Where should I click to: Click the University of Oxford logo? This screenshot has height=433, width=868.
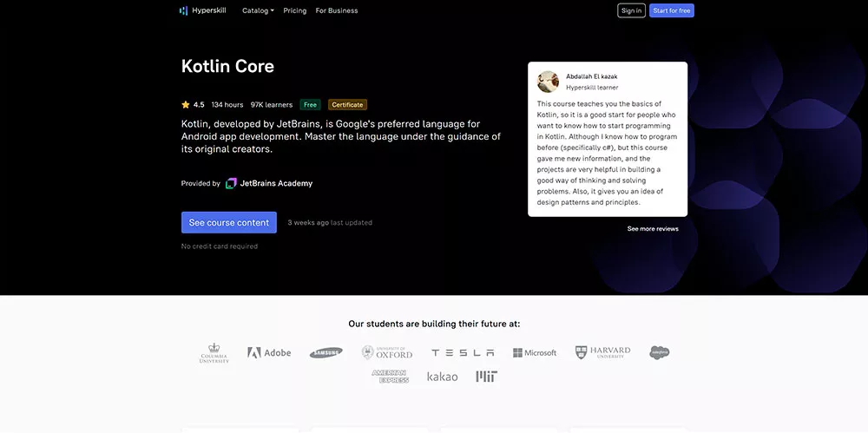[x=387, y=352]
